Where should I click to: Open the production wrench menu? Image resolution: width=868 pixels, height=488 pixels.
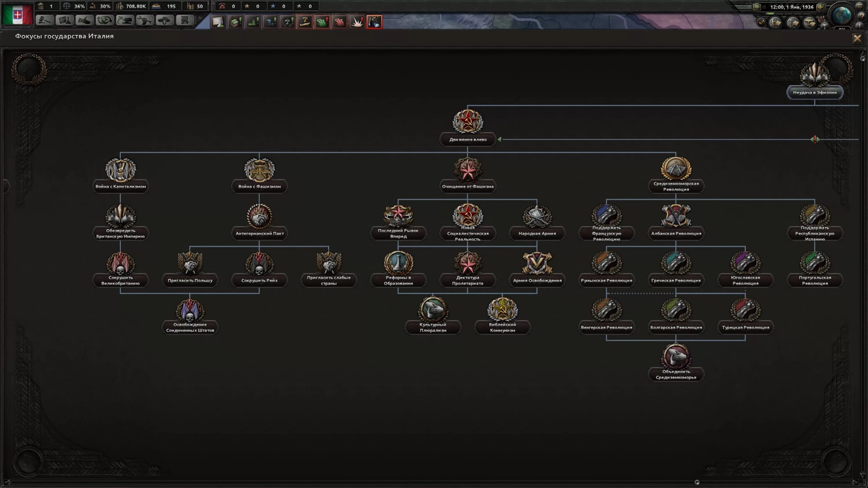click(145, 21)
